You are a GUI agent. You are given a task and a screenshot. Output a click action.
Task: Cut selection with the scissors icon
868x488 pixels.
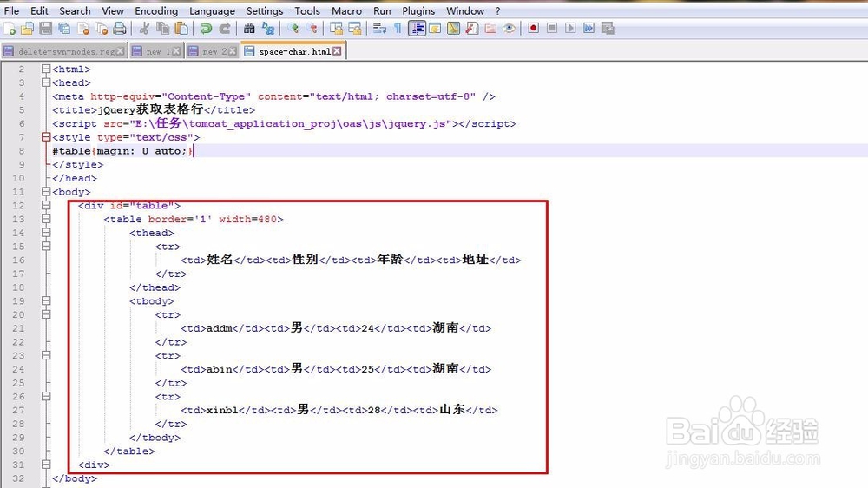coord(144,29)
